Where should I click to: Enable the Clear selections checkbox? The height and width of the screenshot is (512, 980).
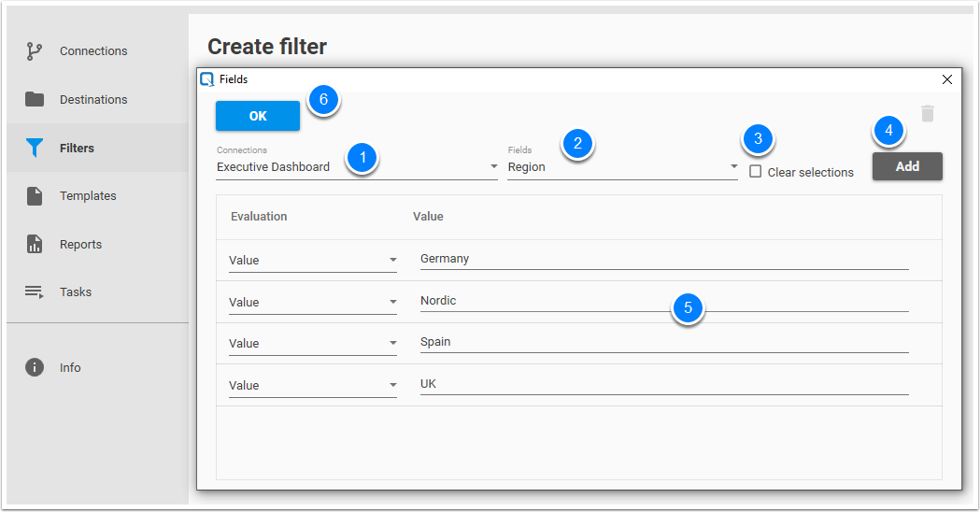(x=756, y=171)
